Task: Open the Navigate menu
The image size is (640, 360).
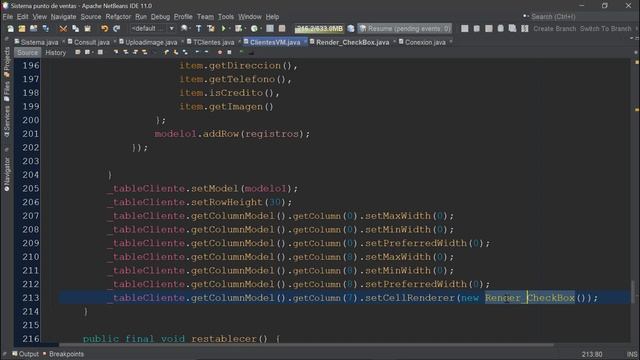Action: (x=63, y=17)
